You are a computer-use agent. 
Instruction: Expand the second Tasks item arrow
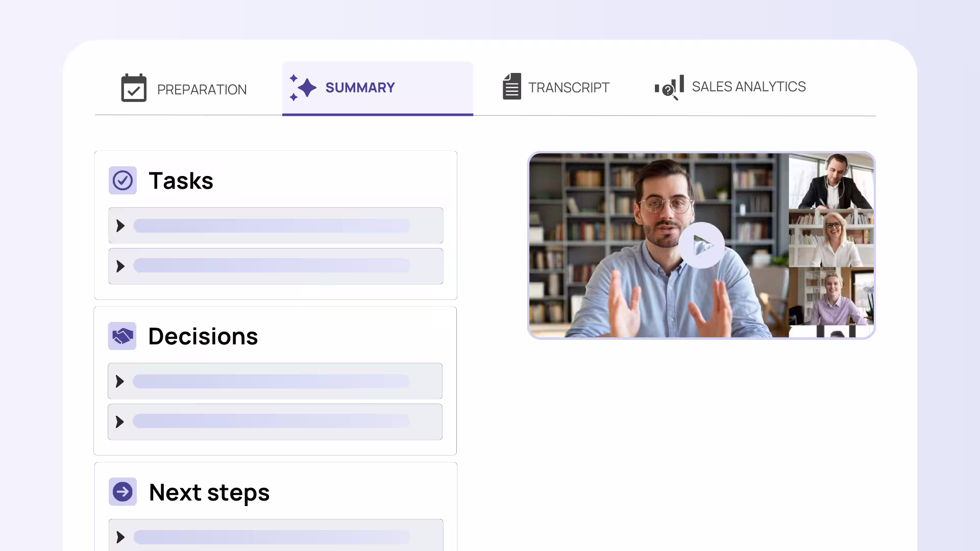(x=120, y=266)
